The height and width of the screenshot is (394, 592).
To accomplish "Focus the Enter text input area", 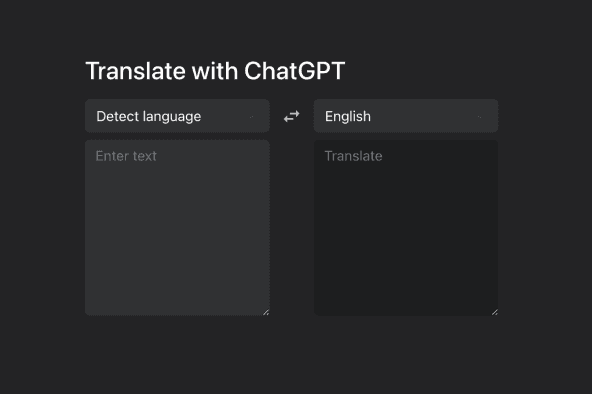I will 177,228.
